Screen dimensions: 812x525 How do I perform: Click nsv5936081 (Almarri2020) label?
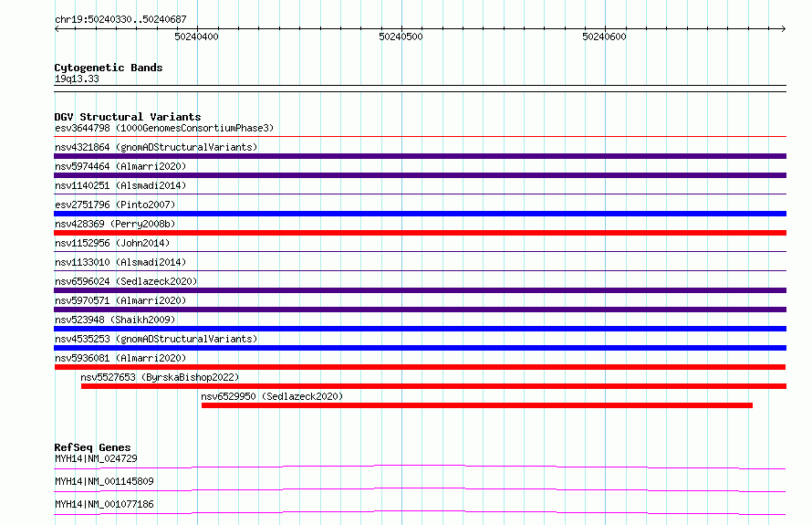120,358
